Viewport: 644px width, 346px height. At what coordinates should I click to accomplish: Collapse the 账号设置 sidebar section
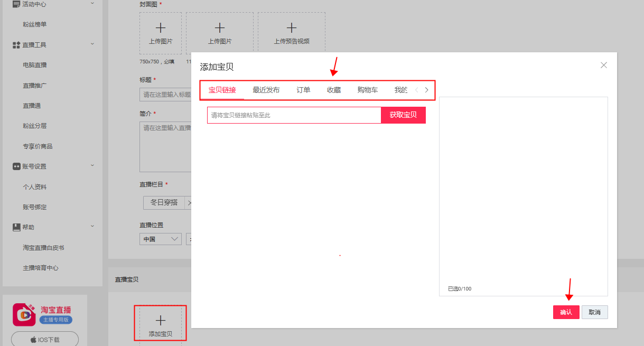pos(92,166)
